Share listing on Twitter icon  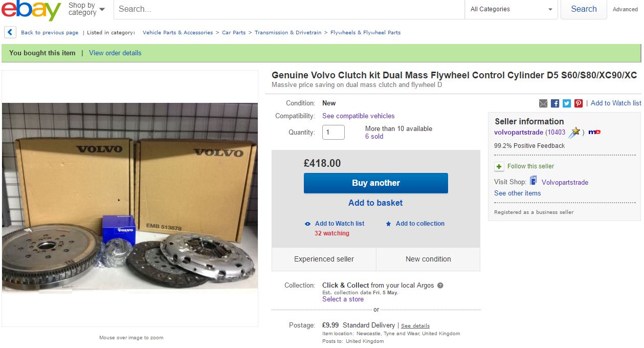567,103
